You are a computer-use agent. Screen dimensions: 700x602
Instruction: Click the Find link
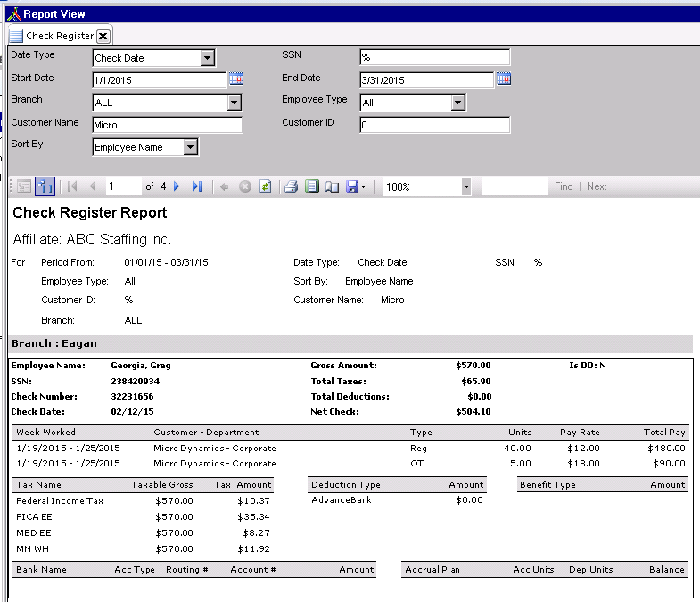(x=564, y=186)
